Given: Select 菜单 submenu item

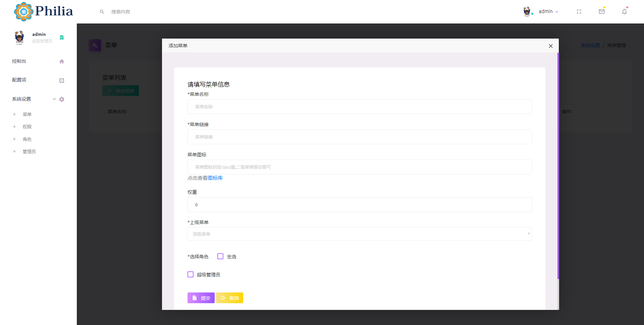Looking at the screenshot, I should point(27,114).
